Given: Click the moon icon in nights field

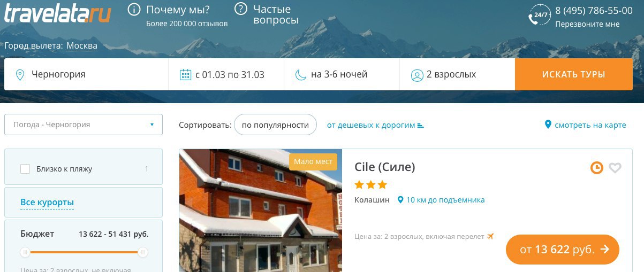Looking at the screenshot, I should (x=301, y=75).
